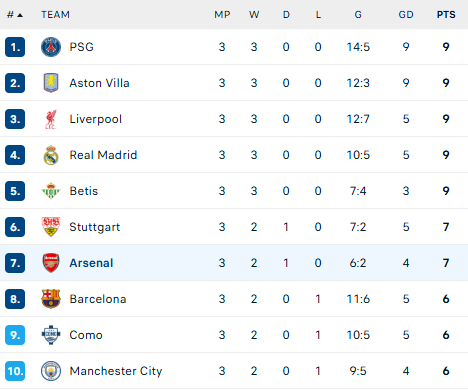Click the PSG club crest
This screenshot has width=468, height=391.
click(x=51, y=47)
